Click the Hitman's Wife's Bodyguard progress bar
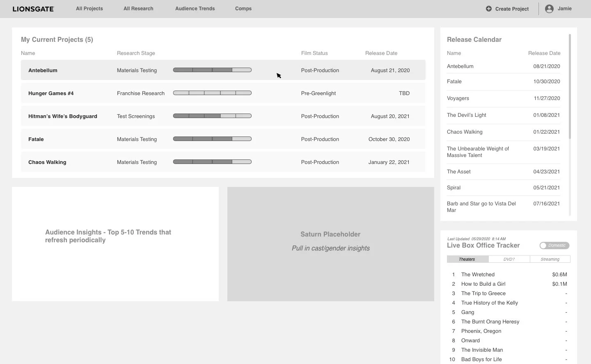The height and width of the screenshot is (364, 591). [212, 116]
